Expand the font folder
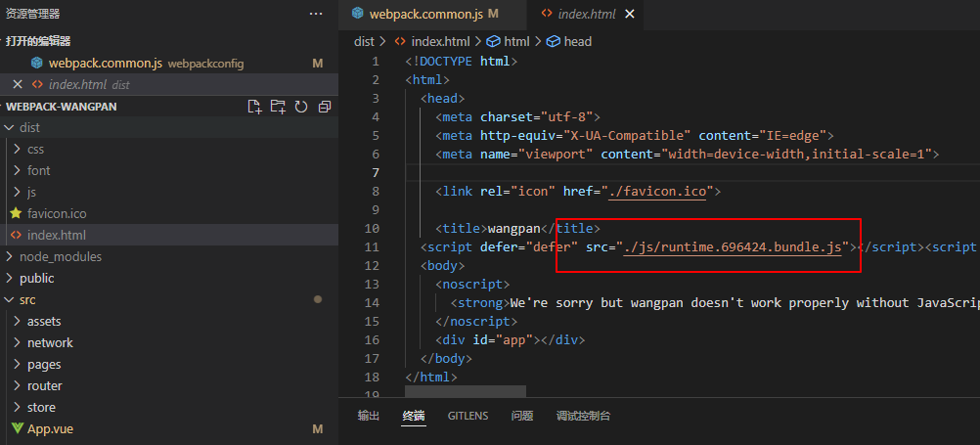980x445 pixels. (x=17, y=170)
